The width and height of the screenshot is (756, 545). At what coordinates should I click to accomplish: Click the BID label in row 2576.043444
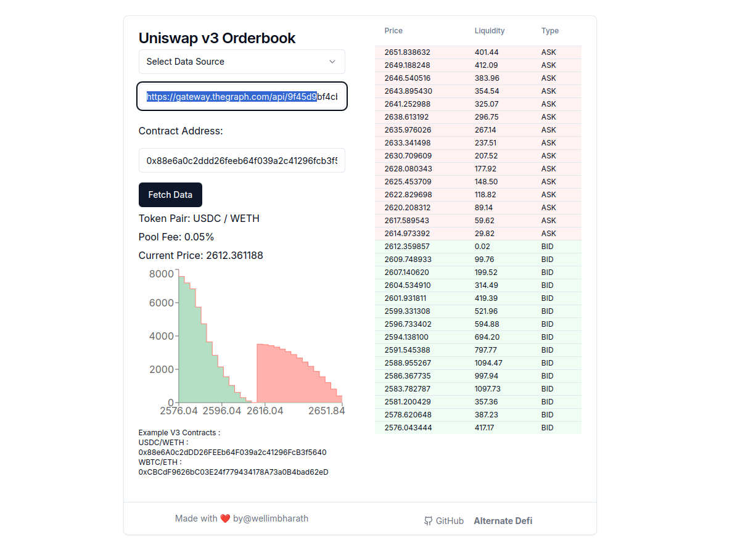548,428
